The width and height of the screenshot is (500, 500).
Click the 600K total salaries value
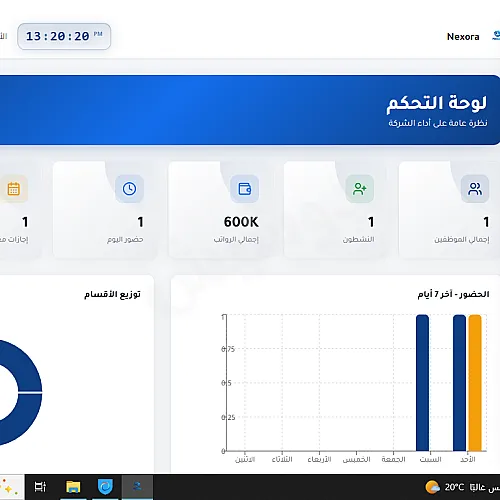click(241, 222)
